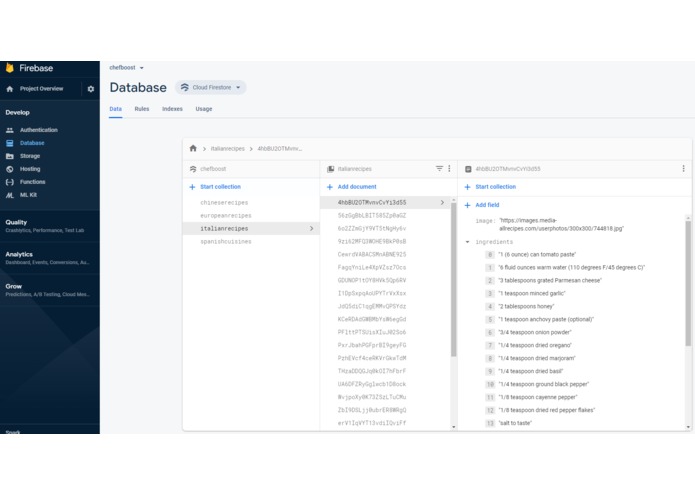Screen dimensions: 695x494
Task: Expand italianrecipes collection chevron
Action: (312, 229)
